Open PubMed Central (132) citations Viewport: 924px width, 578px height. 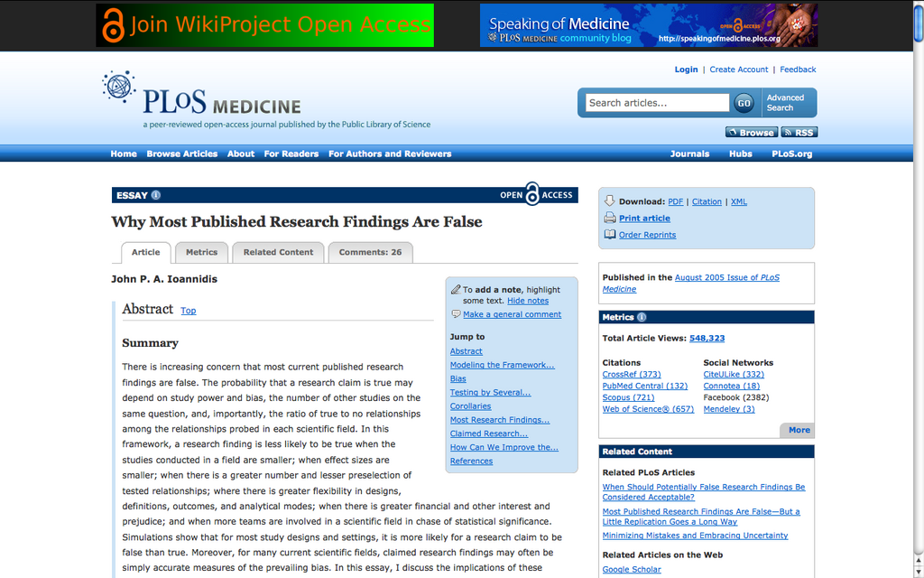(x=644, y=387)
